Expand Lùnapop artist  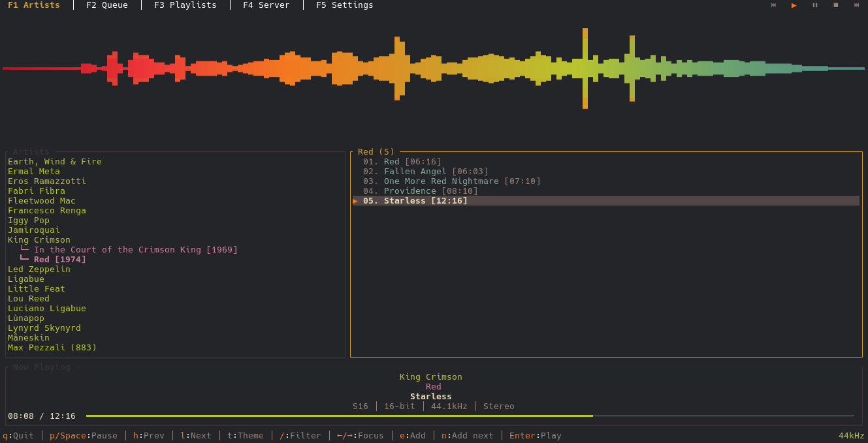click(26, 318)
